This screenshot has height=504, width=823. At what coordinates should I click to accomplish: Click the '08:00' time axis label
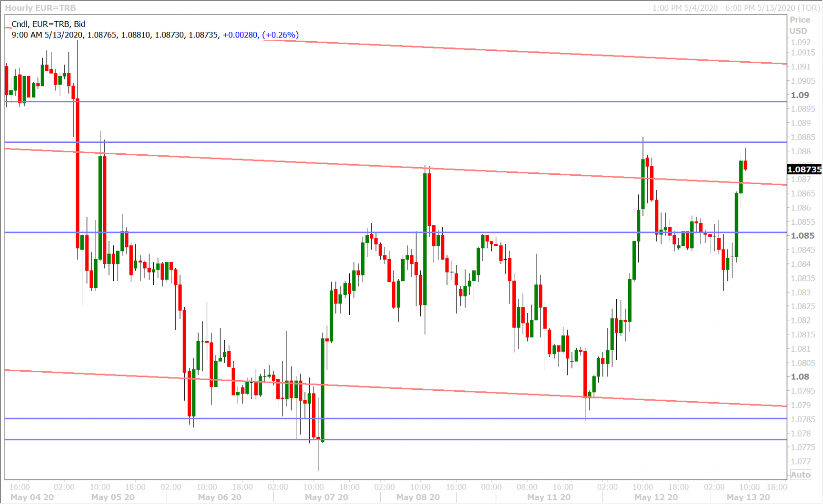pyautogui.click(x=527, y=487)
